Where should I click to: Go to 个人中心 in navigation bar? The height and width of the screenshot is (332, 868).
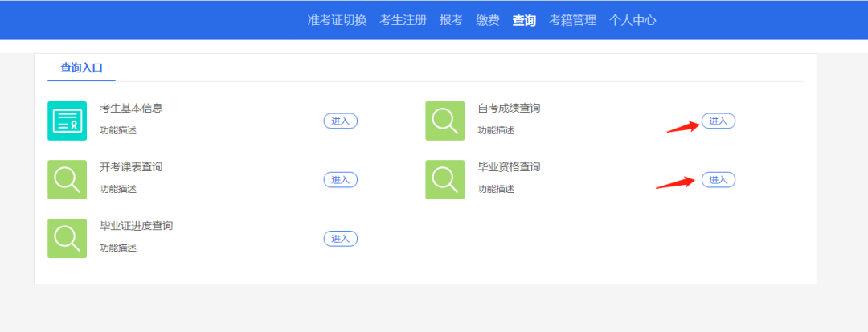click(x=633, y=20)
